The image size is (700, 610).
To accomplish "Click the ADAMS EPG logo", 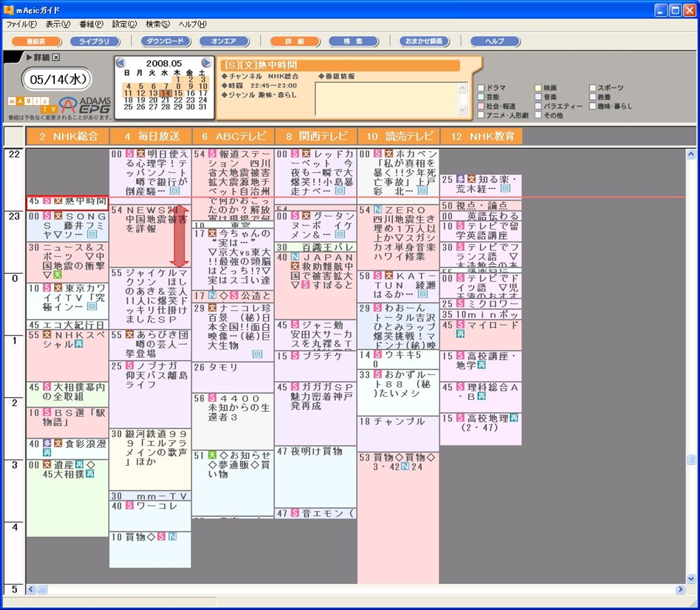I will (85, 105).
